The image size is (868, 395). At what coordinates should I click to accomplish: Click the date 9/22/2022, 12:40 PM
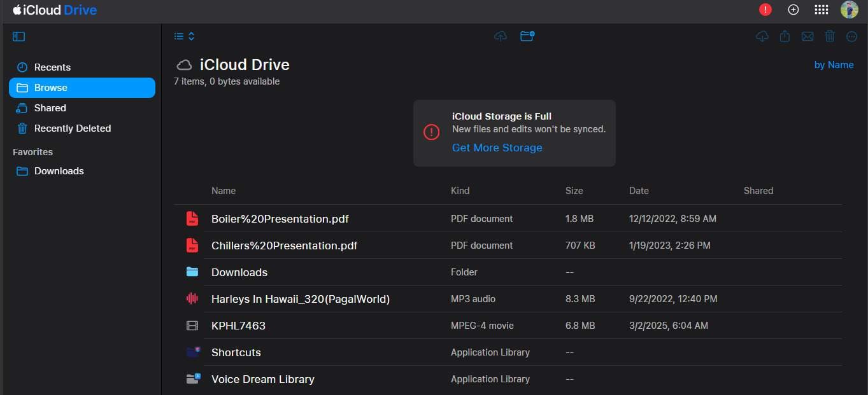point(673,299)
